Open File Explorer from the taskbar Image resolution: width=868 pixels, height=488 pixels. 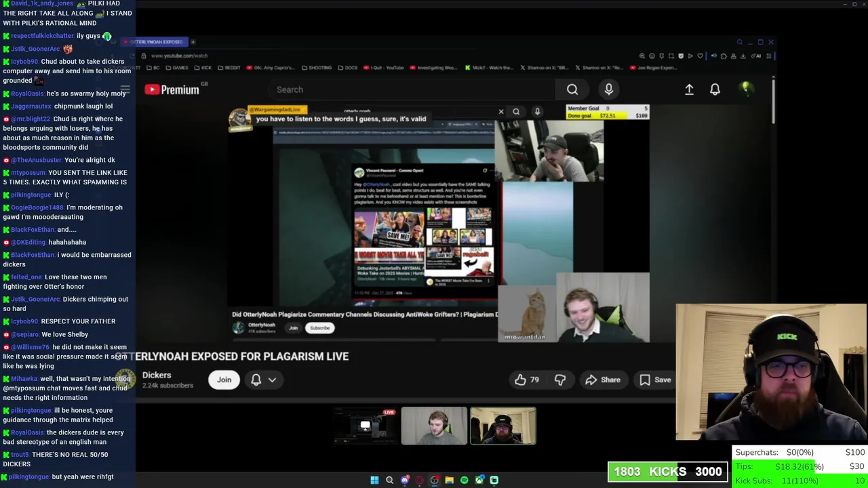click(x=449, y=480)
